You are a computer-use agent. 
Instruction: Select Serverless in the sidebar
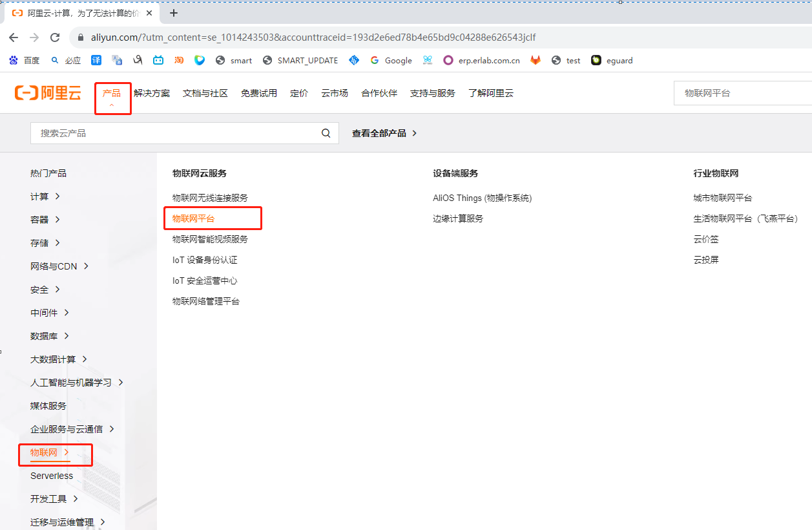click(52, 476)
